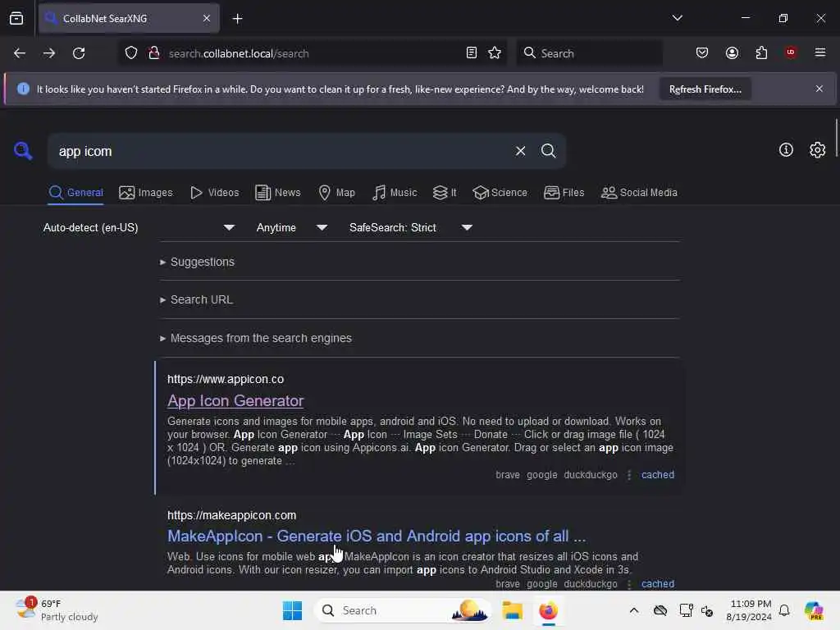840x630 pixels.
Task: Open the App Icon Generator result link
Action: tap(235, 400)
